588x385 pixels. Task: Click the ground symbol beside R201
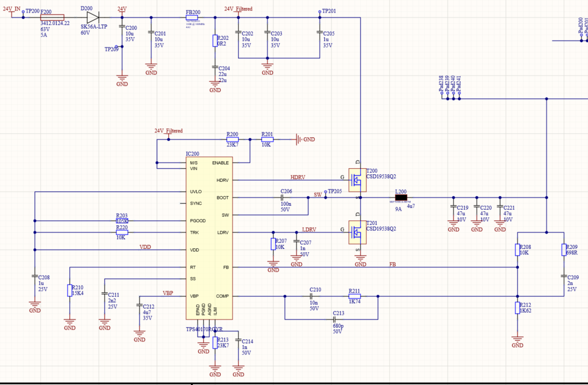coord(299,139)
